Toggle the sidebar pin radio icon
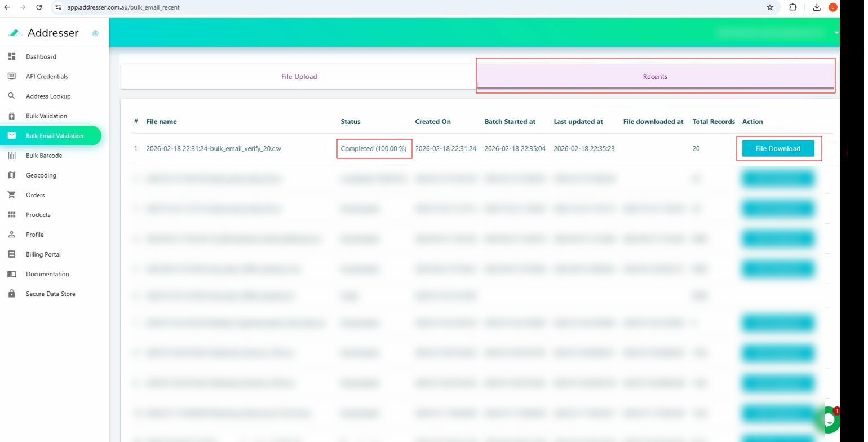The height and width of the screenshot is (442, 868). pyautogui.click(x=95, y=33)
